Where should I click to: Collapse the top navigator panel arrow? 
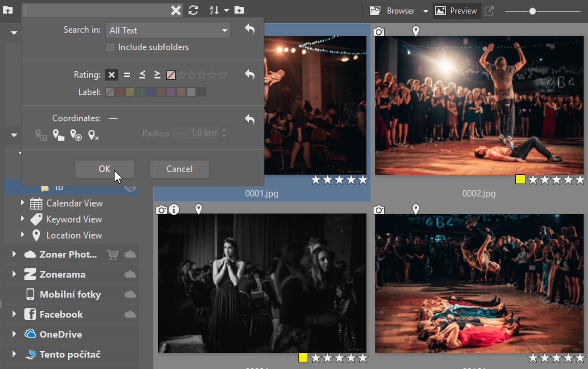14,33
